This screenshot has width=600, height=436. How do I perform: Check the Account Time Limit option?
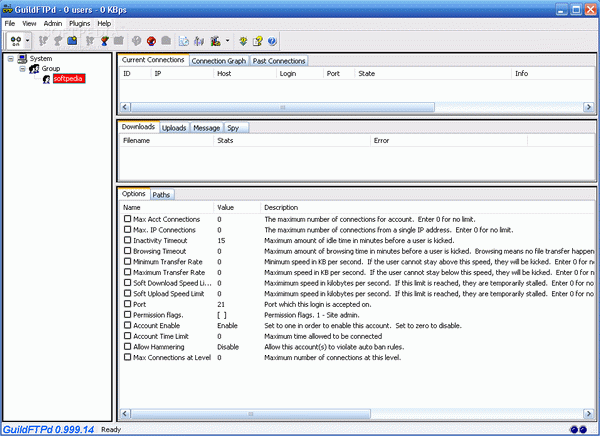click(127, 336)
